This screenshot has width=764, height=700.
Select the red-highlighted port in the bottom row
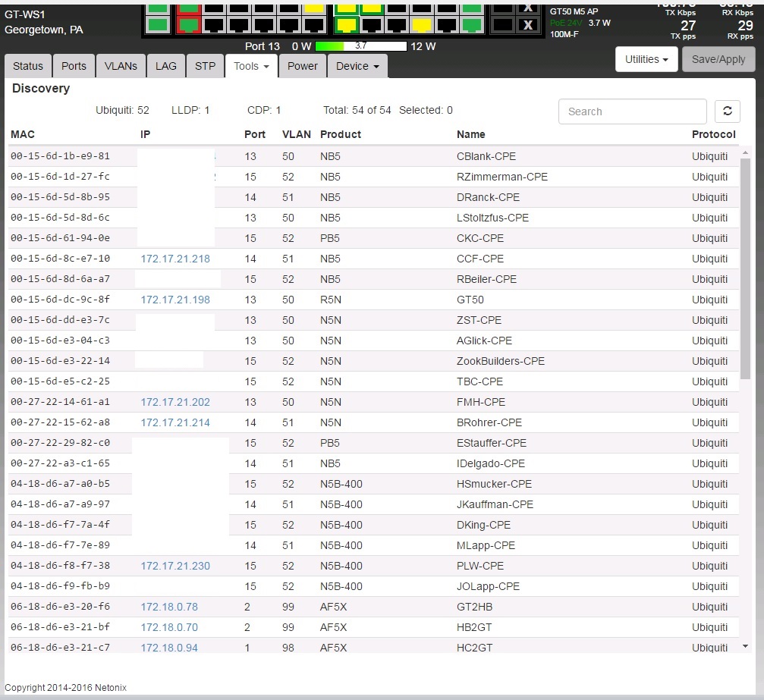[x=187, y=25]
